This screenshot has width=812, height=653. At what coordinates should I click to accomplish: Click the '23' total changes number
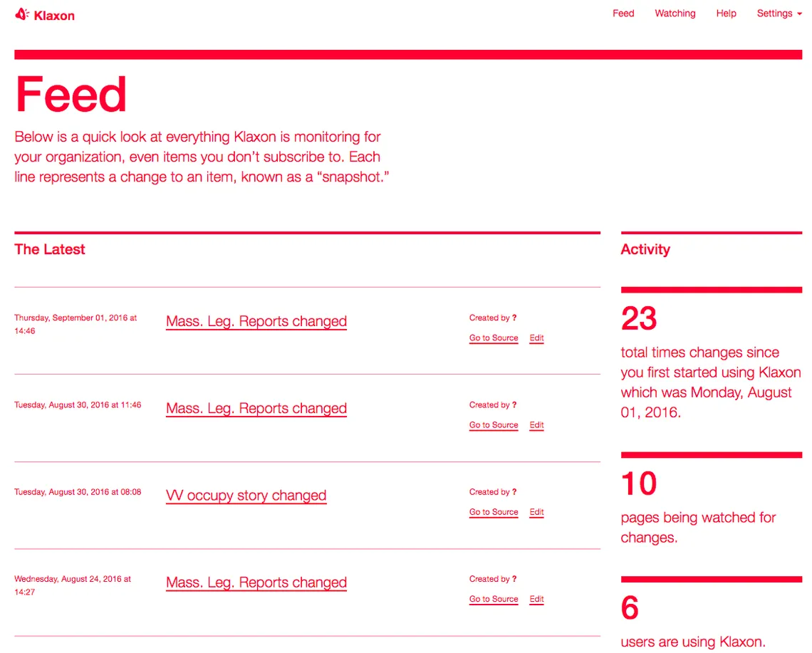click(x=639, y=318)
